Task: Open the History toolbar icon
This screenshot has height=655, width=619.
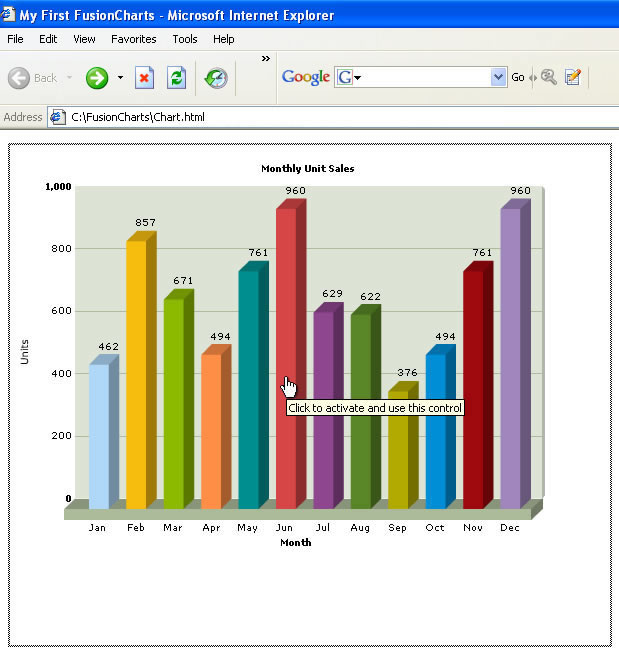Action: [x=216, y=78]
